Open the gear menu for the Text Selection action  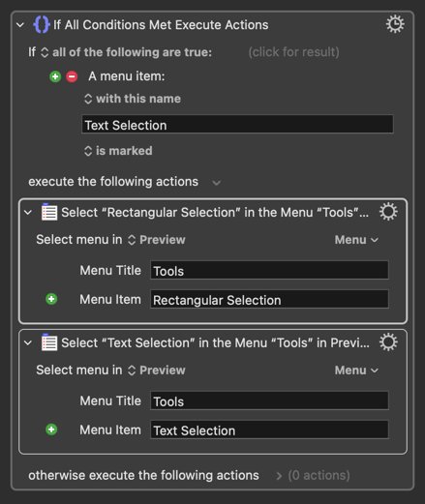388,342
